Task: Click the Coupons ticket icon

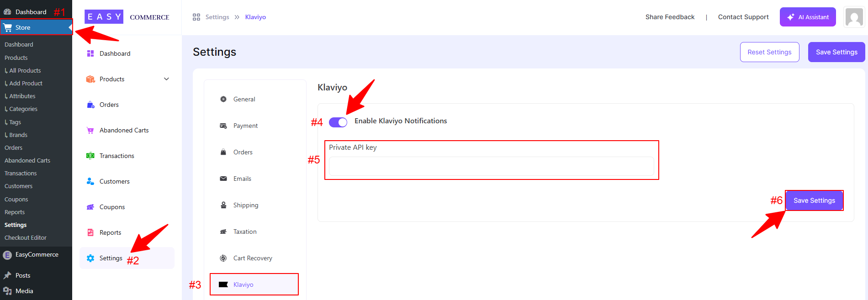Action: tap(90, 207)
